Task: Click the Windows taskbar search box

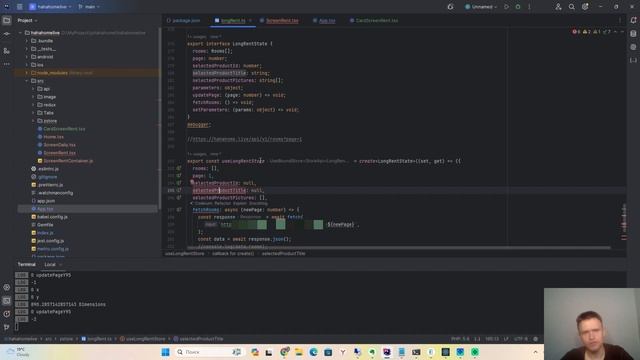Action: coord(208,352)
